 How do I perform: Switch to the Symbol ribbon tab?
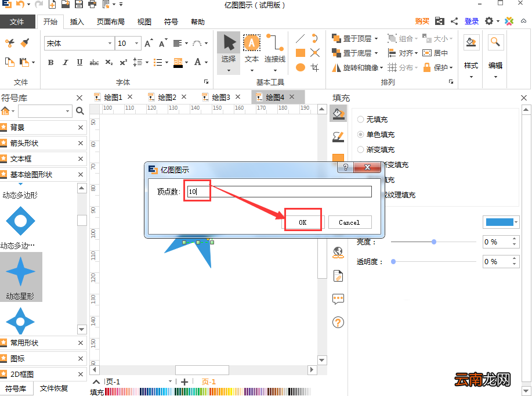pyautogui.click(x=171, y=21)
